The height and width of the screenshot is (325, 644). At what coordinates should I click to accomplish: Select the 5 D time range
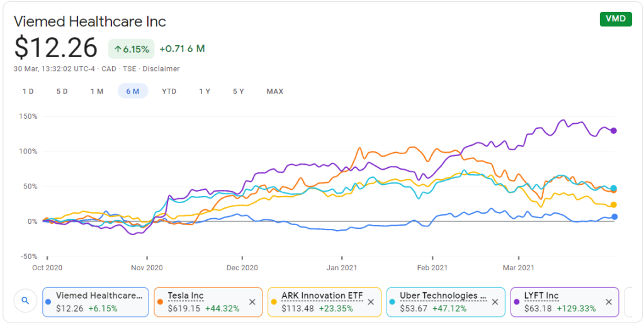click(x=62, y=91)
